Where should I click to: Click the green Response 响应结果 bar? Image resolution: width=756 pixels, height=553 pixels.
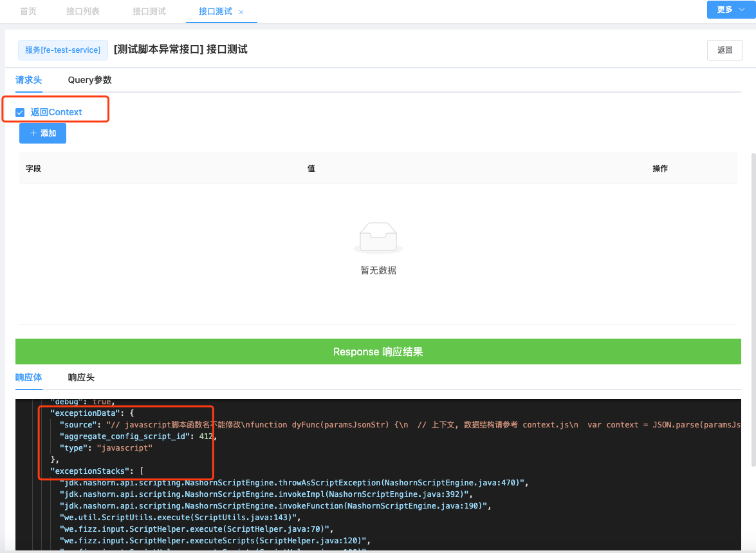pyautogui.click(x=378, y=351)
